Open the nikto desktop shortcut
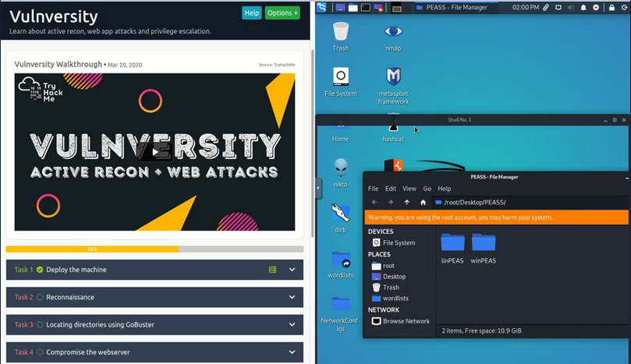 point(340,173)
